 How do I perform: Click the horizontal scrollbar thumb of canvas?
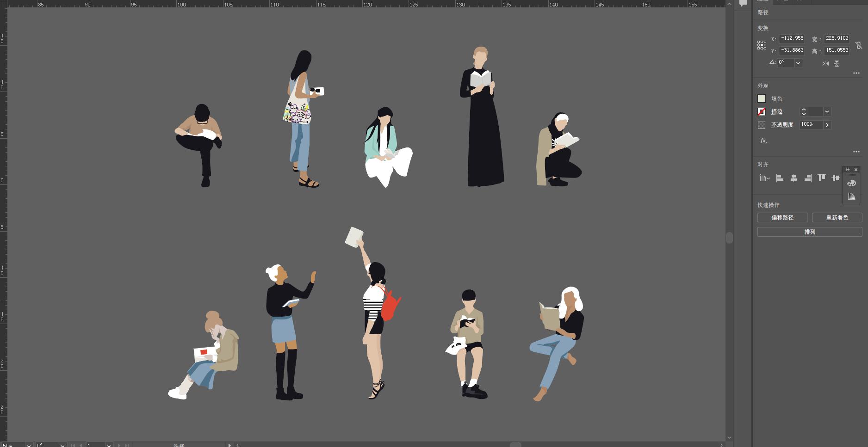point(515,445)
